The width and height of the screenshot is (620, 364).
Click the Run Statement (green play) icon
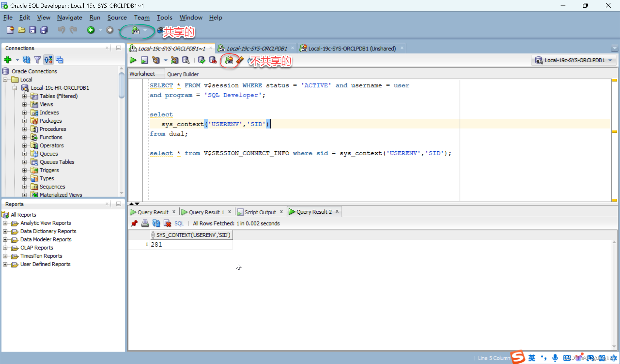pyautogui.click(x=132, y=60)
